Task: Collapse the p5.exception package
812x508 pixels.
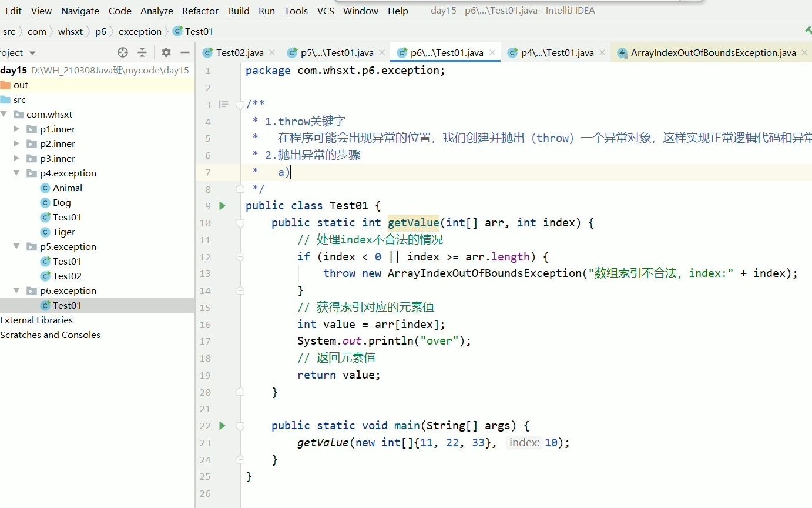Action: (17, 247)
